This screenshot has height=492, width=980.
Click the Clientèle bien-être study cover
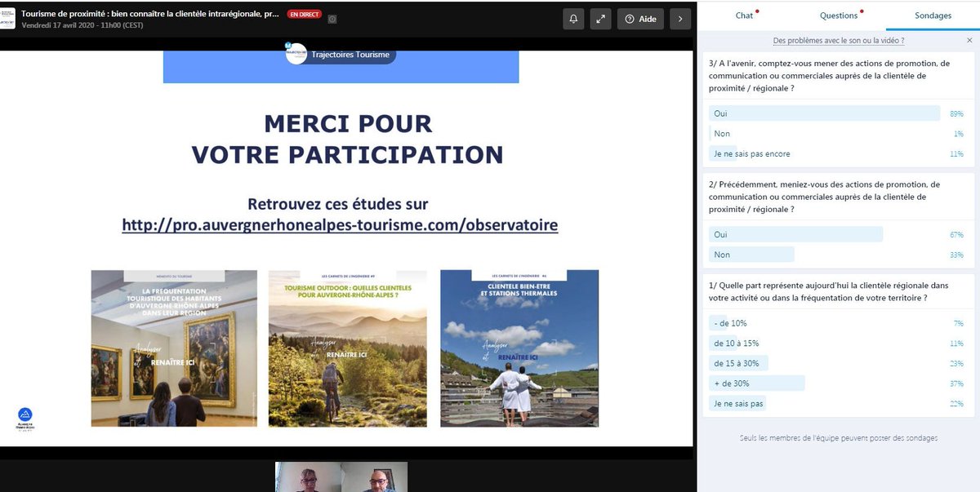click(519, 348)
